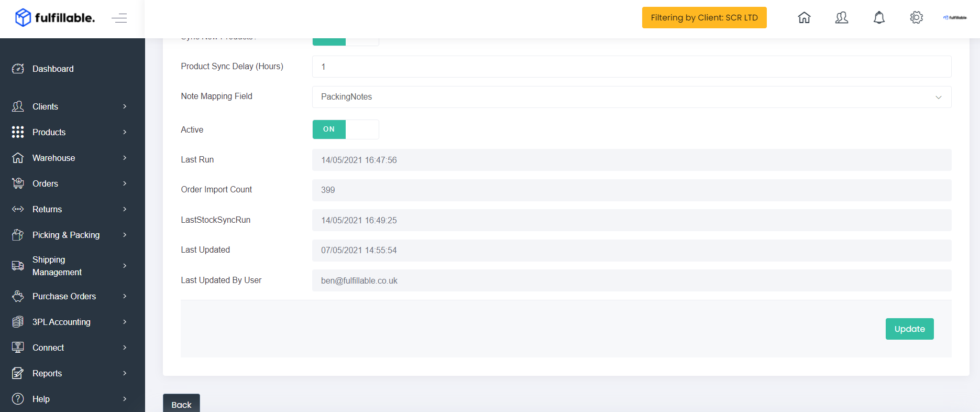The height and width of the screenshot is (412, 980).
Task: Click the Order Import Count label
Action: 216,190
